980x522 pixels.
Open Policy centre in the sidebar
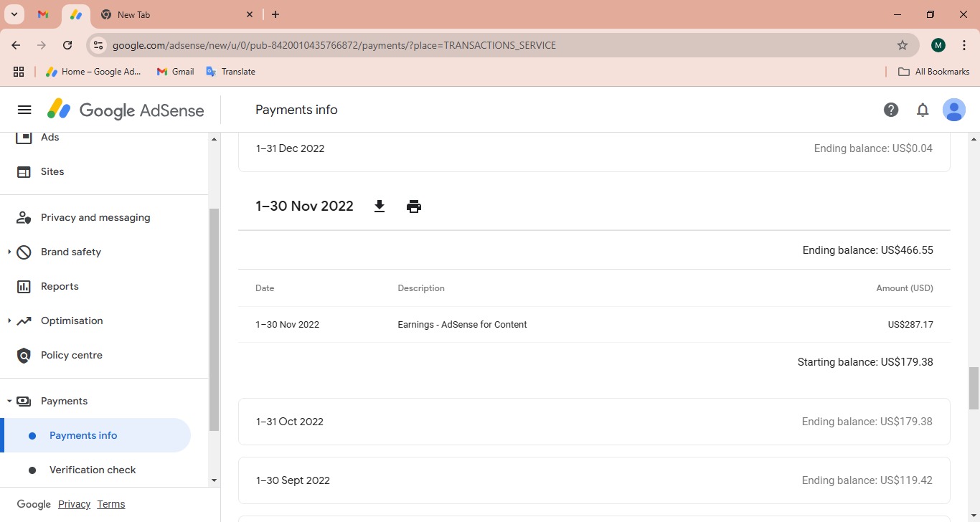72,355
